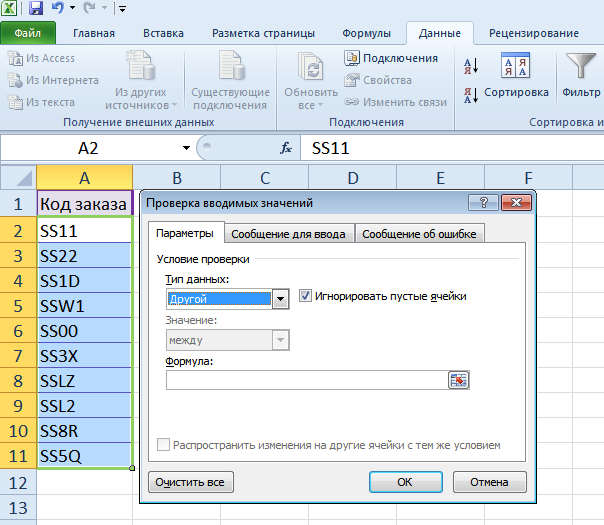The width and height of the screenshot is (604, 525).
Task: Click the Очистить все button
Action: pos(190,482)
